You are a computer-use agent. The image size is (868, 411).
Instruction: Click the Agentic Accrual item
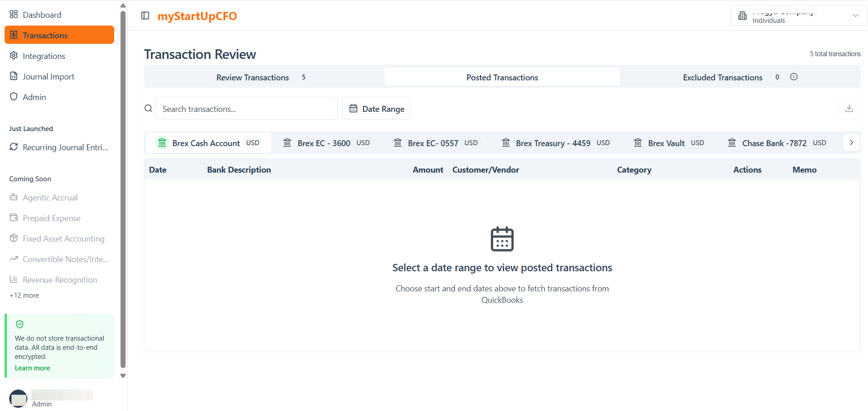click(x=59, y=197)
